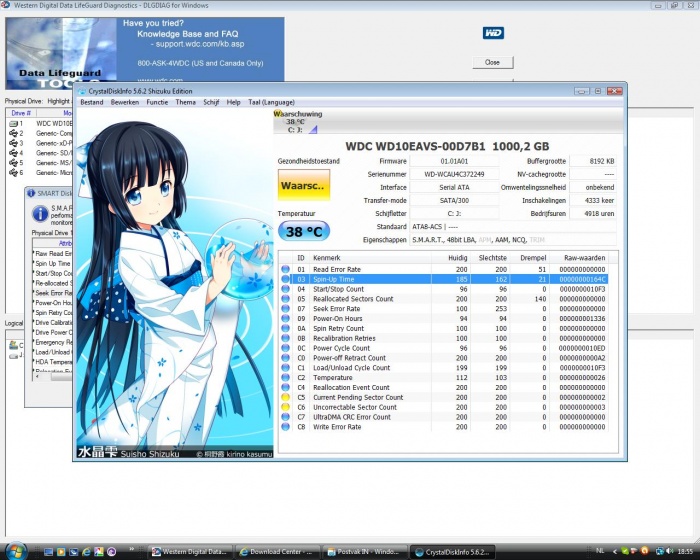700x560 pixels.
Task: Click the 38 °C temperature button
Action: tap(304, 232)
